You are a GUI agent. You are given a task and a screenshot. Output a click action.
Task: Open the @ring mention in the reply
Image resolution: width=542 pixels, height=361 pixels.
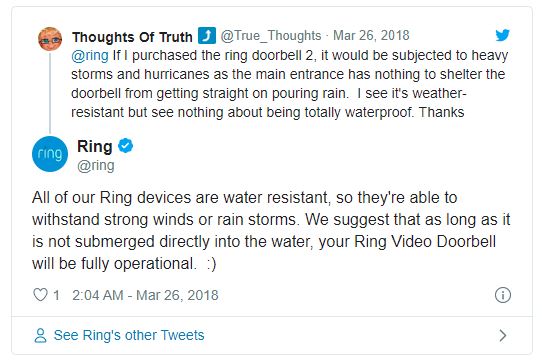90,55
